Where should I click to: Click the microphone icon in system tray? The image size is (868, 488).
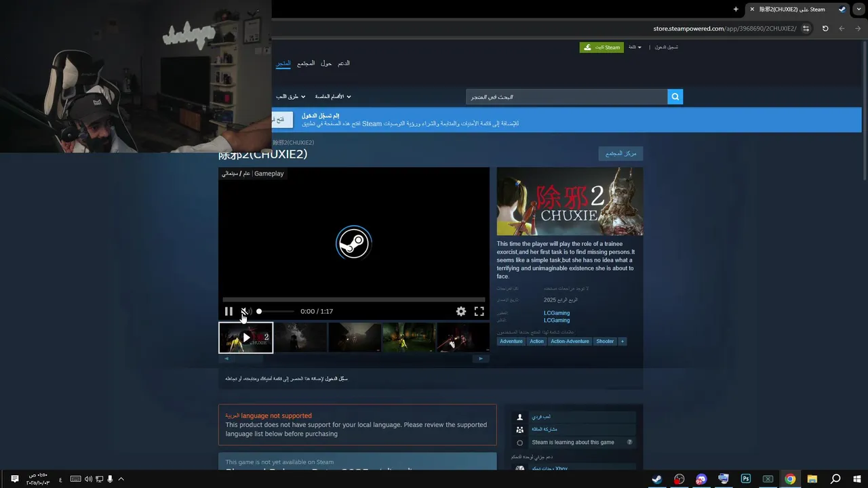[x=110, y=479]
